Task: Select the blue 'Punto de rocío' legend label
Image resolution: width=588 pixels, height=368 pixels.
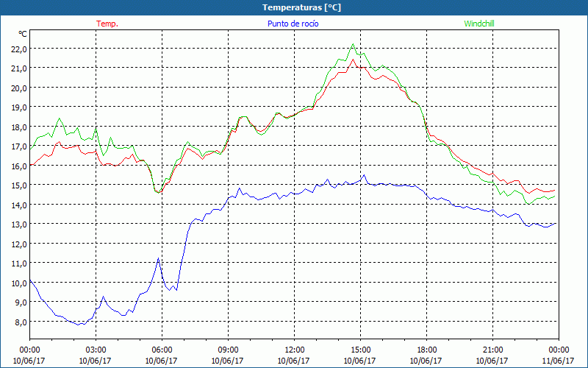Action: tap(293, 24)
